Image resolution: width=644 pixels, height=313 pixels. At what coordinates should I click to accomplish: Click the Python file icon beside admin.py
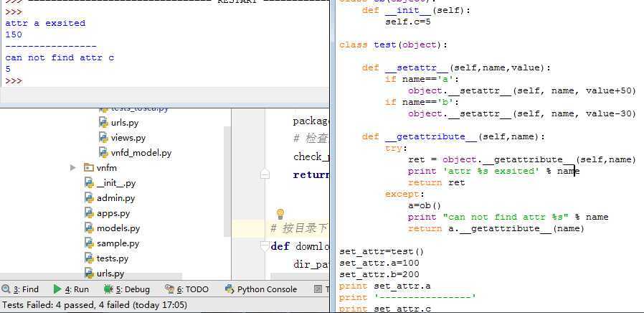[x=89, y=198]
